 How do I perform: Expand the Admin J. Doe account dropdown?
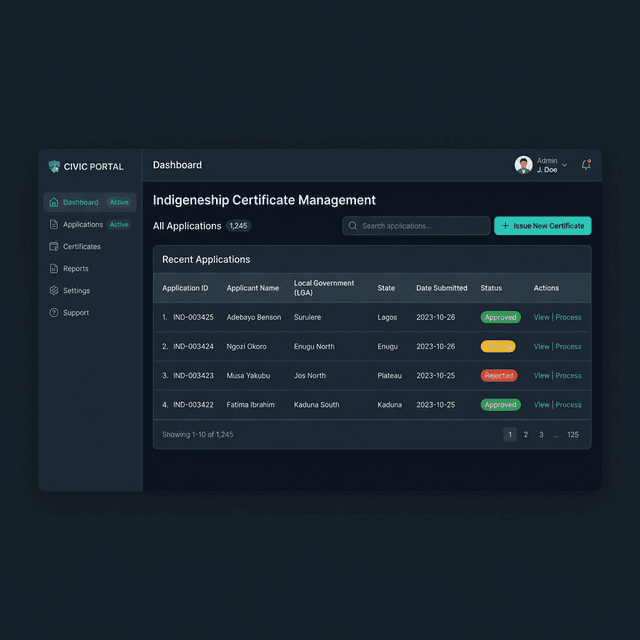564,165
